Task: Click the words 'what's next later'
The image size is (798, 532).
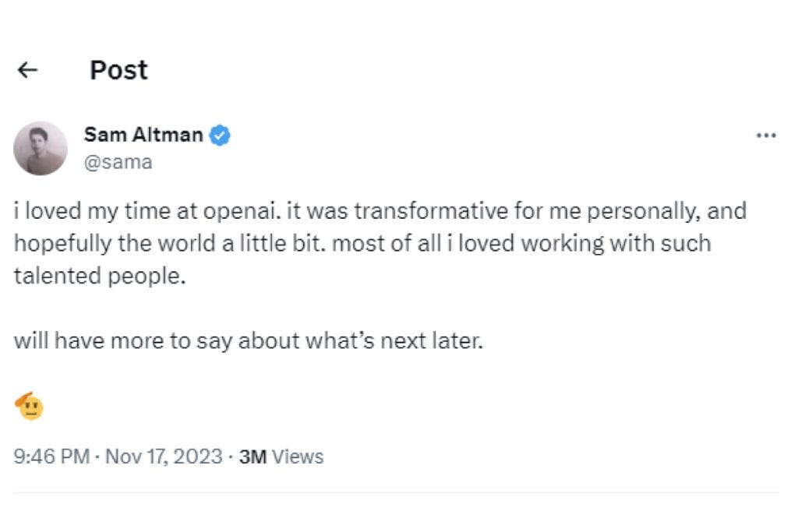Action: pyautogui.click(x=394, y=340)
